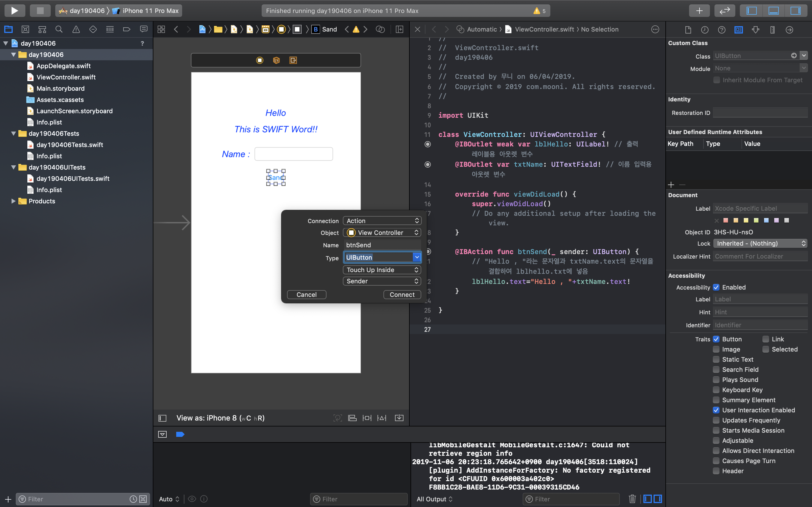
Task: Click the Run play button
Action: [14, 11]
